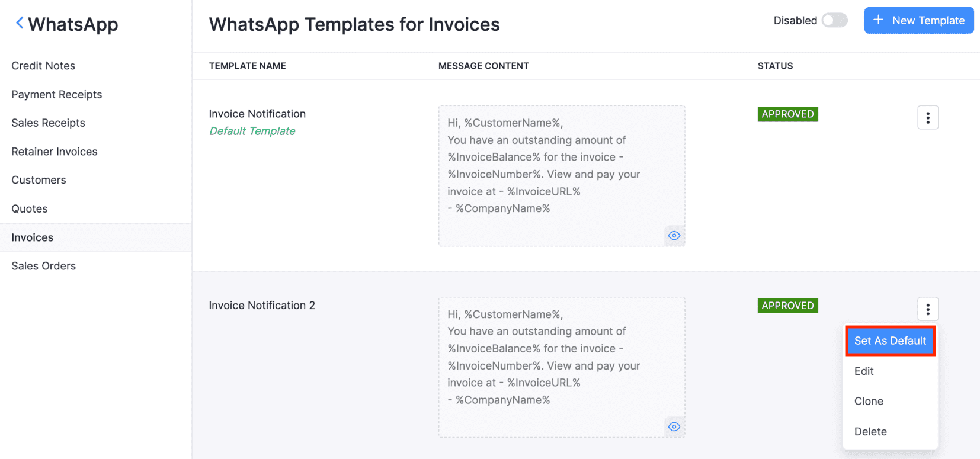Switch to the Quotes section
The width and height of the screenshot is (980, 459).
coord(30,209)
